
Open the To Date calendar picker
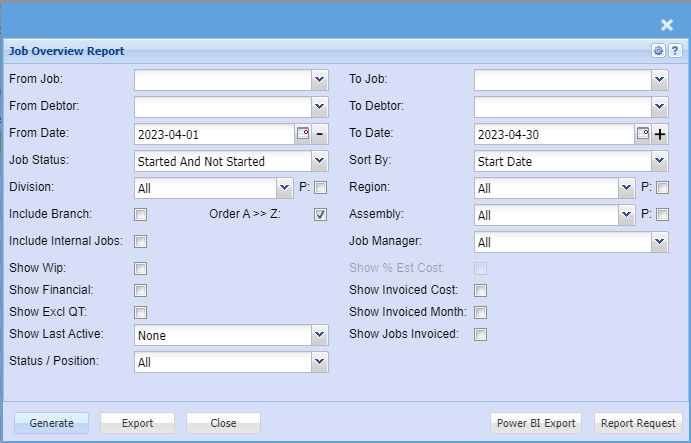pyautogui.click(x=643, y=133)
